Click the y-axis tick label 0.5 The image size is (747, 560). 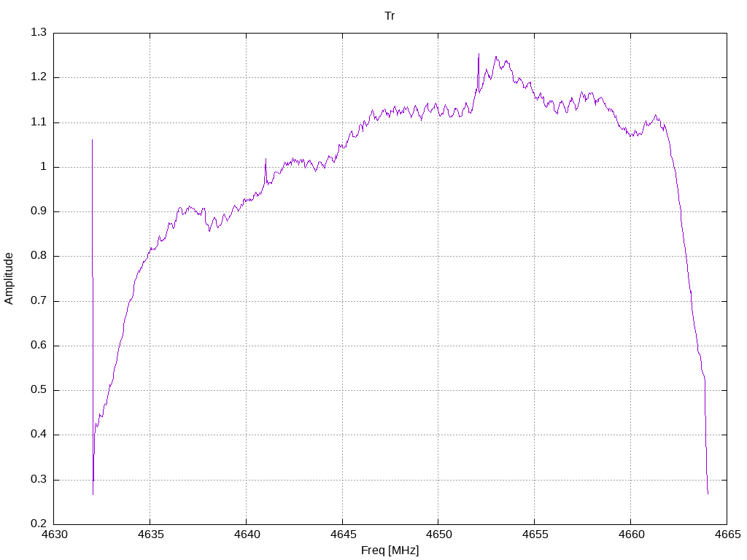(x=39, y=390)
